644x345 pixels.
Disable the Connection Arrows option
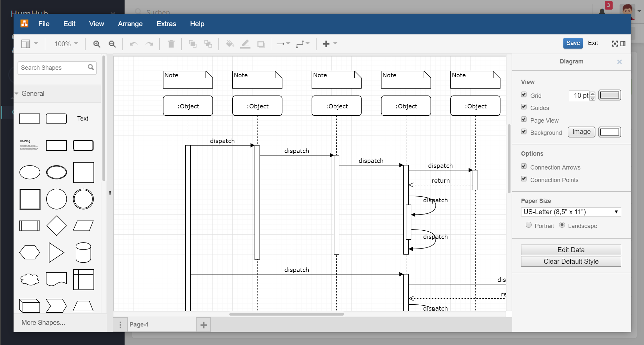click(524, 167)
